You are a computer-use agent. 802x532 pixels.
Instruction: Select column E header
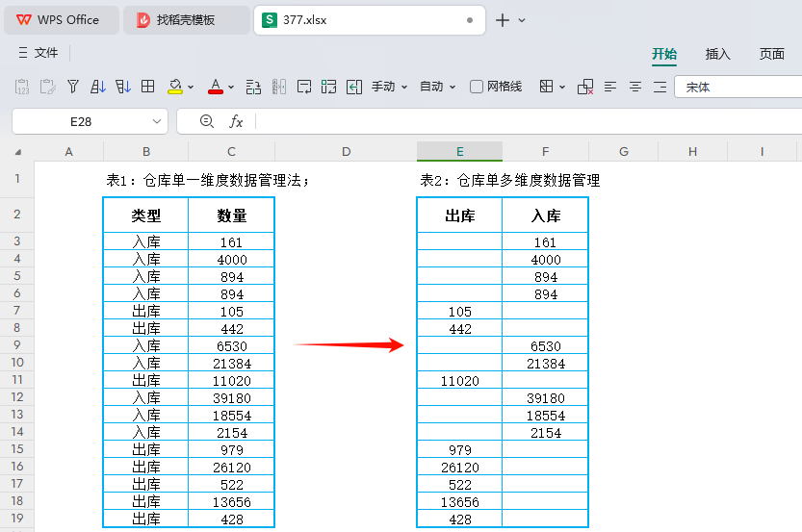(460, 152)
